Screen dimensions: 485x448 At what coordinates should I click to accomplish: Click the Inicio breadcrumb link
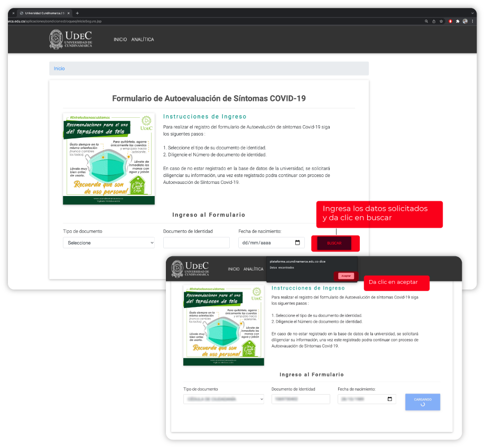coord(59,69)
